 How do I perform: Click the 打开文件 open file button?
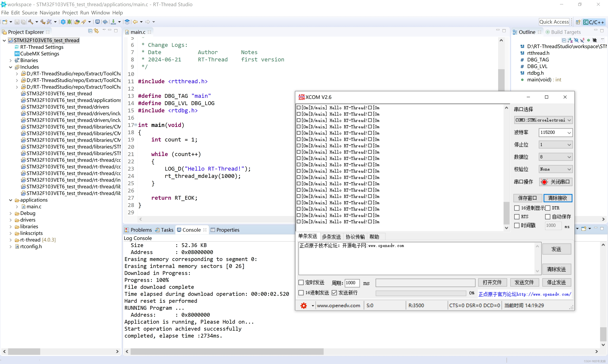(x=492, y=282)
